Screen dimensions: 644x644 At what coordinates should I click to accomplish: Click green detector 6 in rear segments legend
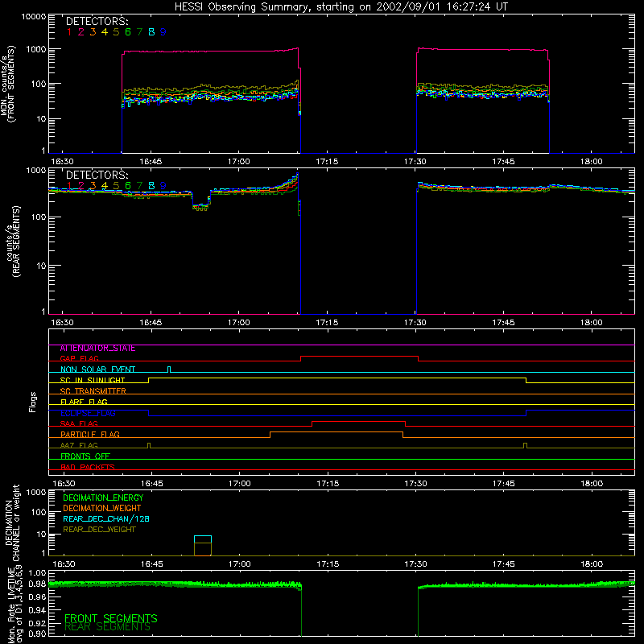click(x=128, y=186)
